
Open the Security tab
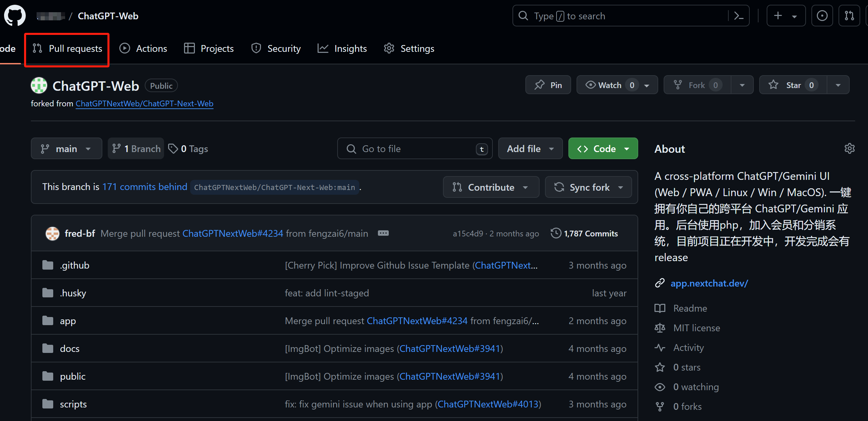[x=276, y=48]
